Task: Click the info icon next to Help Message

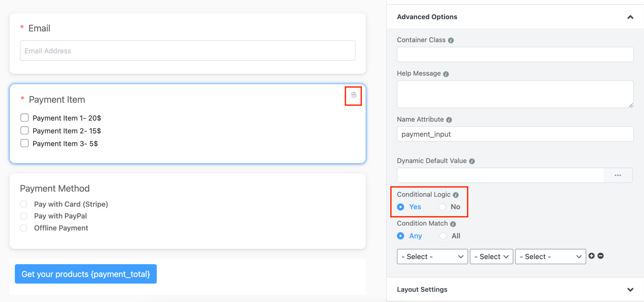Action: [447, 74]
